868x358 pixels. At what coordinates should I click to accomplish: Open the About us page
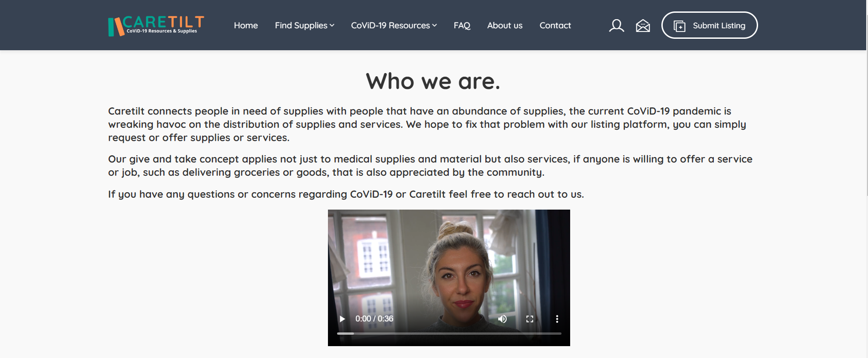coord(505,26)
